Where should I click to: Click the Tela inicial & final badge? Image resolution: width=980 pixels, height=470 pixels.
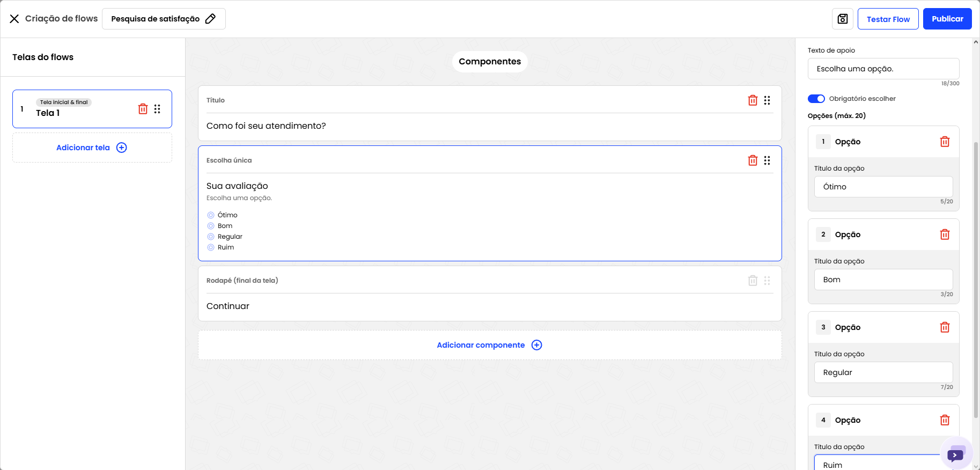[x=64, y=102]
